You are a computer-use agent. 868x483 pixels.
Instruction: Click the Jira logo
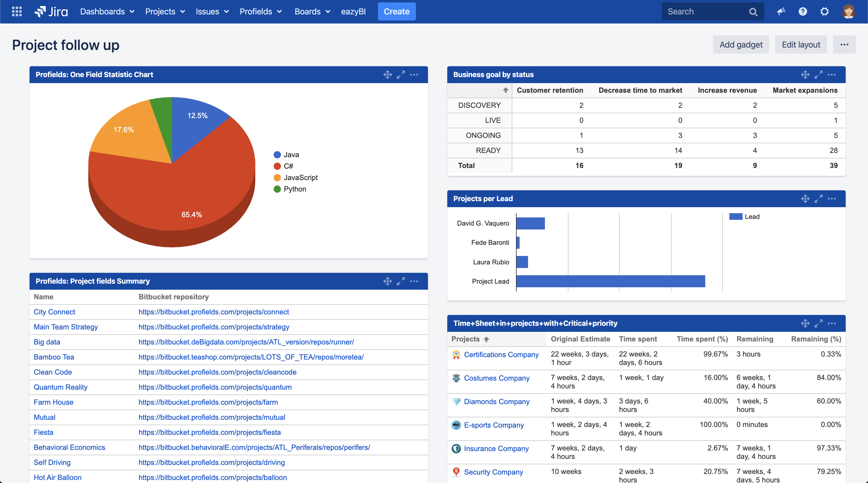[x=51, y=11]
